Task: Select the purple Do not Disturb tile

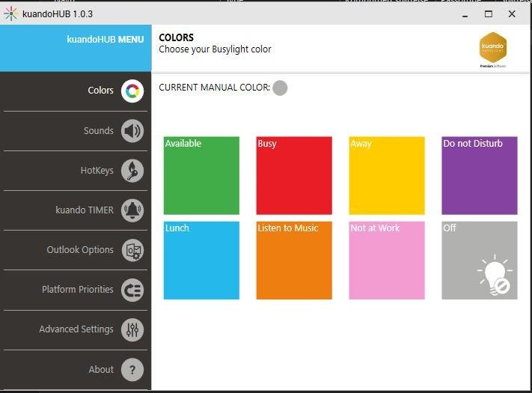Action: (480, 175)
